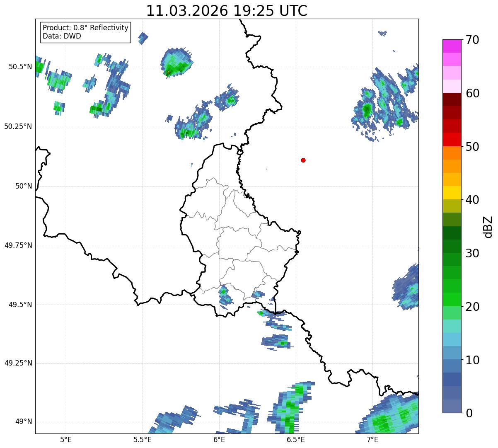Click the 50°N latitude label
The image size is (498, 448).
pyautogui.click(x=24, y=186)
